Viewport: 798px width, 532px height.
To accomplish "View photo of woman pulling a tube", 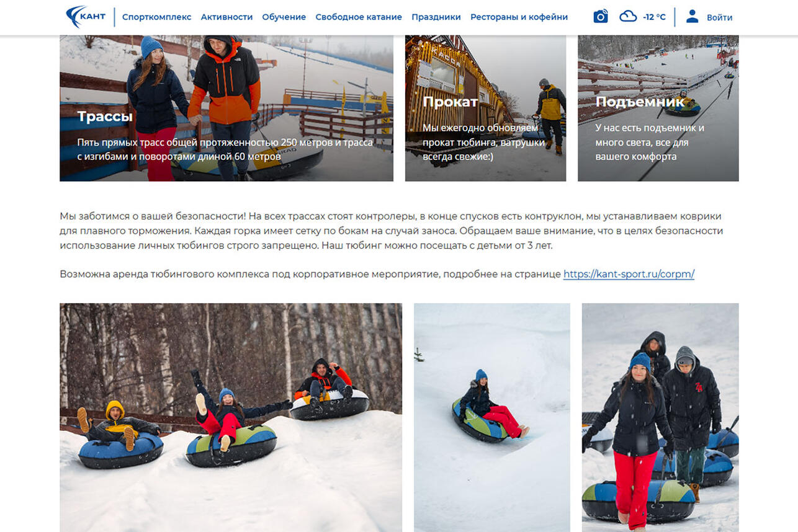I will click(x=660, y=417).
